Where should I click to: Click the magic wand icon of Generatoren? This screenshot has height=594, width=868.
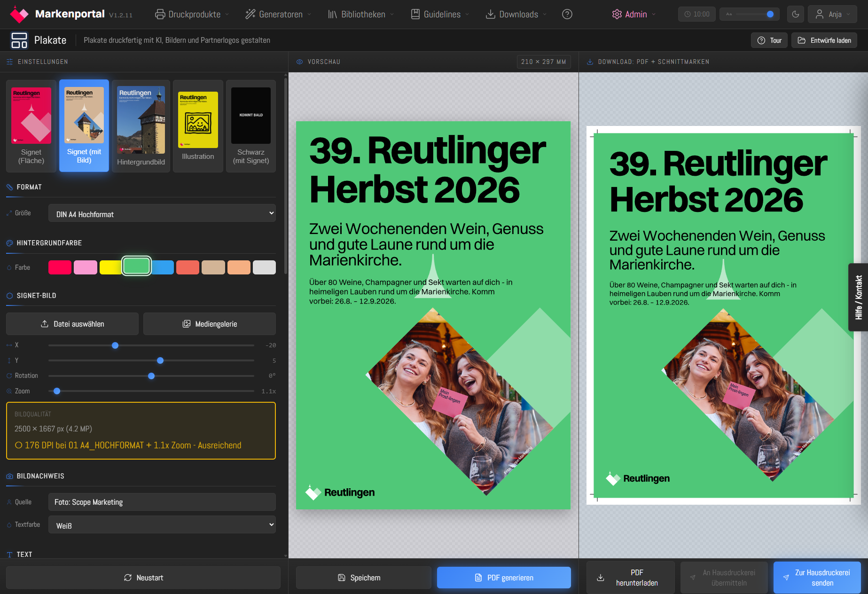(x=250, y=14)
